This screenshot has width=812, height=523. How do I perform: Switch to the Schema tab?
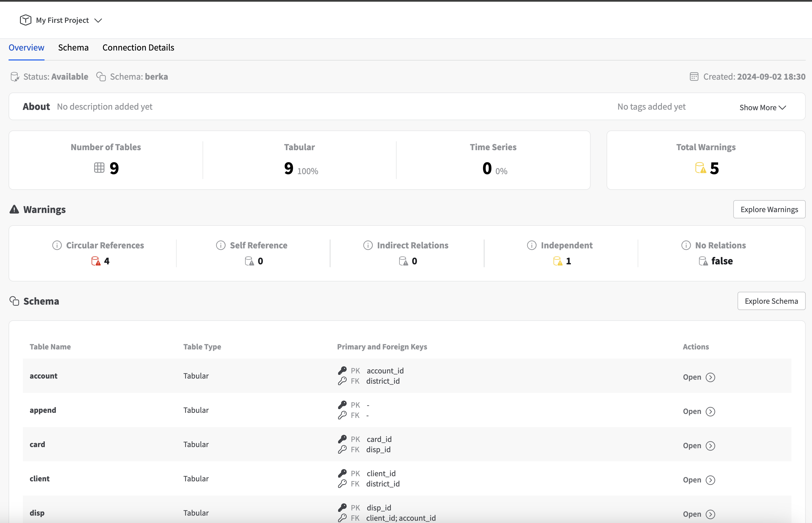pos(73,48)
